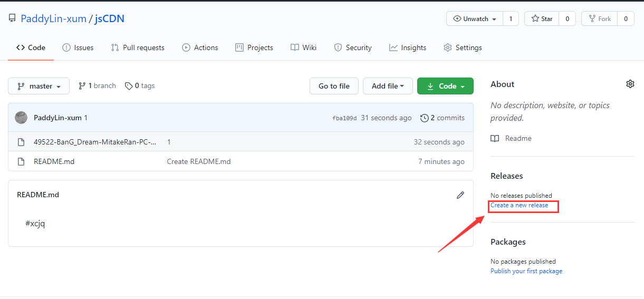The height and width of the screenshot is (299, 644).
Task: Click the Unwatch button
Action: 475,18
